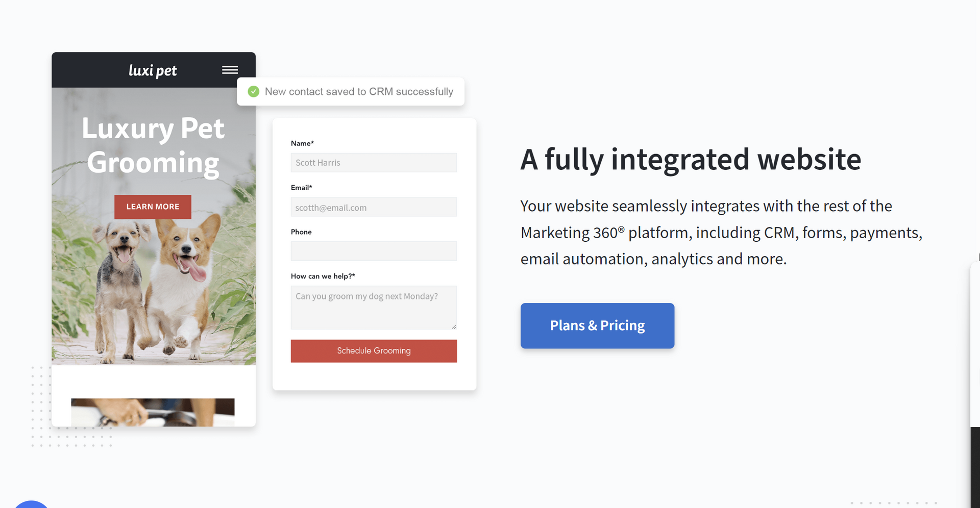Click the blue circle widget at bottom-left
Viewport: 980px width, 508px height.
point(31,504)
